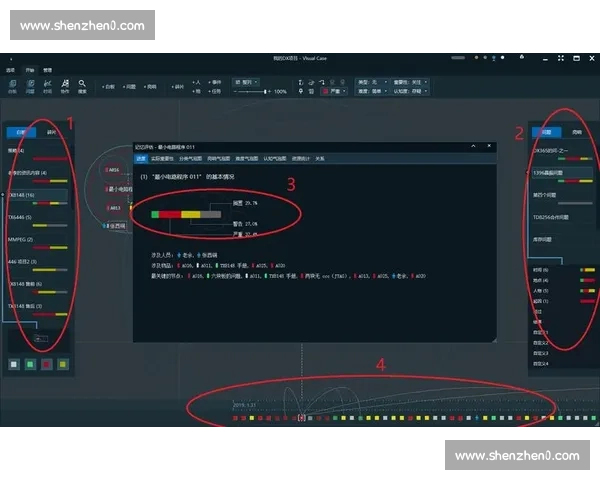Select the AB16 node on the canvas
600x480 pixels.
pos(114,170)
